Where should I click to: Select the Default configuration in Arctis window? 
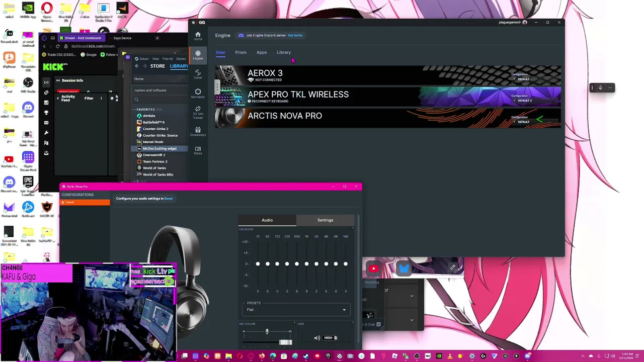tap(85, 202)
